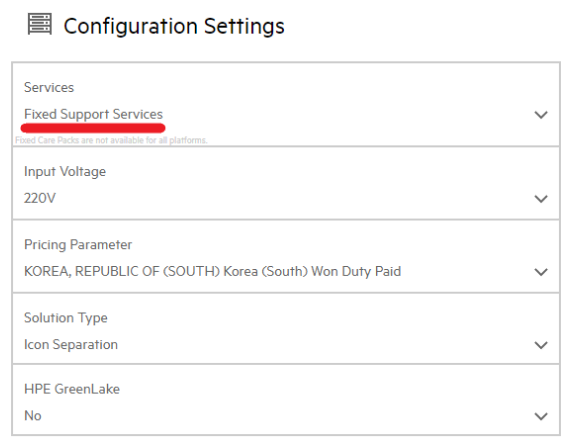
Task: Click the server rack icon beside Configuration Settings
Action: point(40,24)
